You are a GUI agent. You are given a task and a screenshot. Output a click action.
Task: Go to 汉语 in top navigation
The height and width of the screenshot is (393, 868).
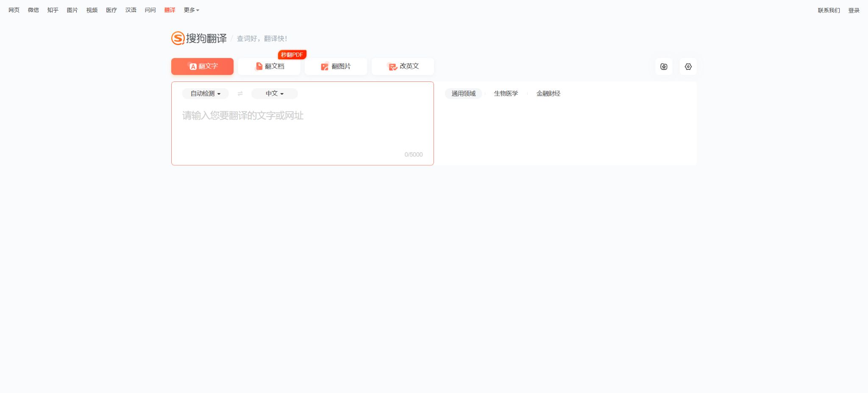pyautogui.click(x=131, y=10)
